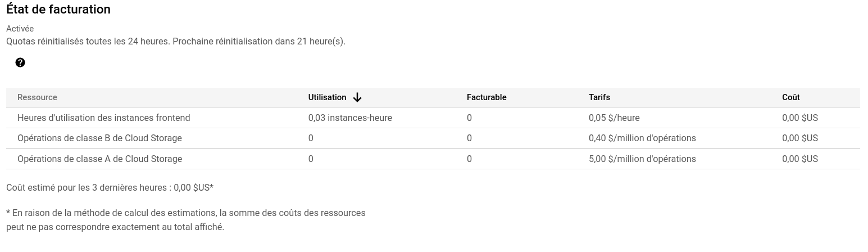Click the Facturable column header

point(487,97)
